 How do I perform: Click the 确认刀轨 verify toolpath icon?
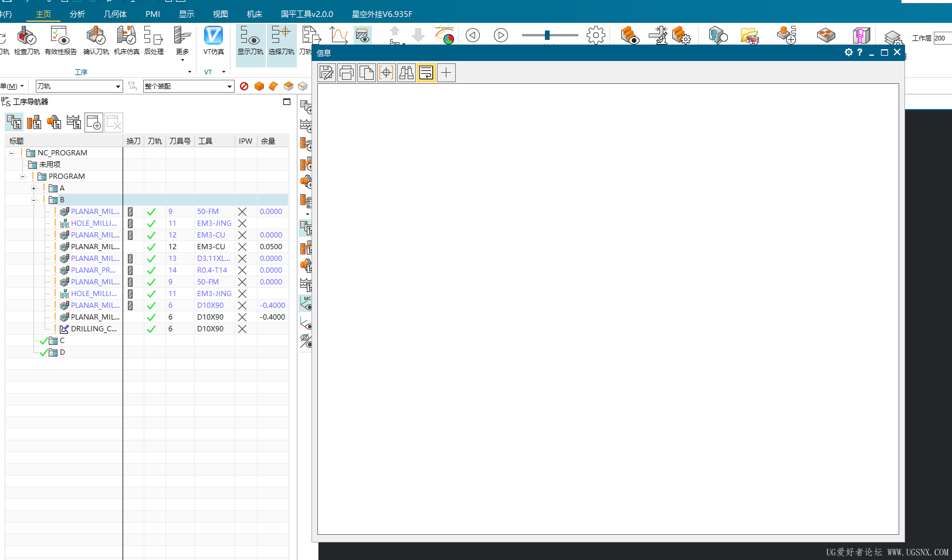(x=96, y=40)
